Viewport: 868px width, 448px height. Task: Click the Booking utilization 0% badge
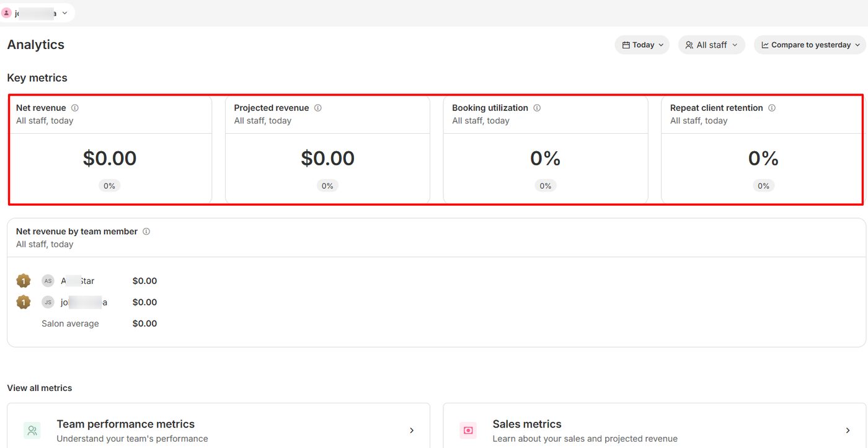click(x=546, y=186)
